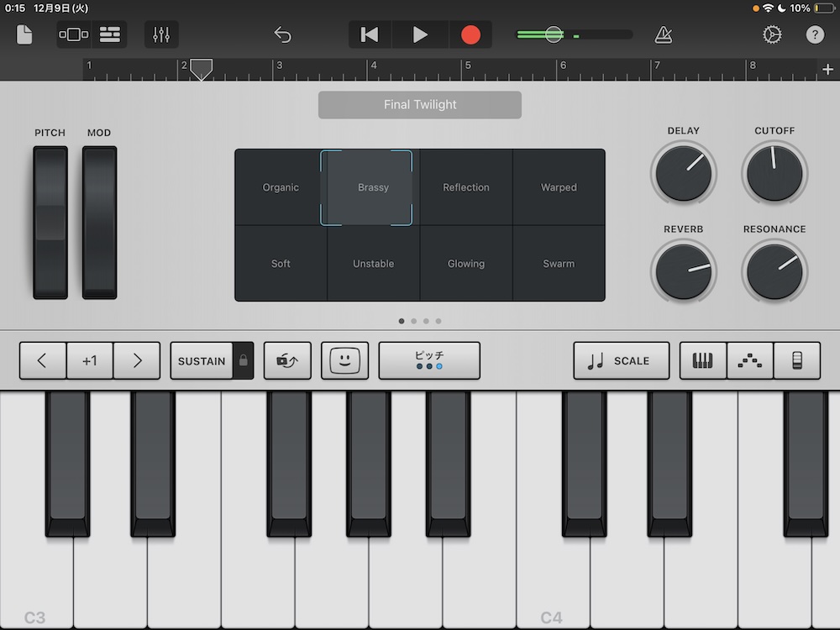
Task: Open the track controls mixer icon
Action: (161, 34)
